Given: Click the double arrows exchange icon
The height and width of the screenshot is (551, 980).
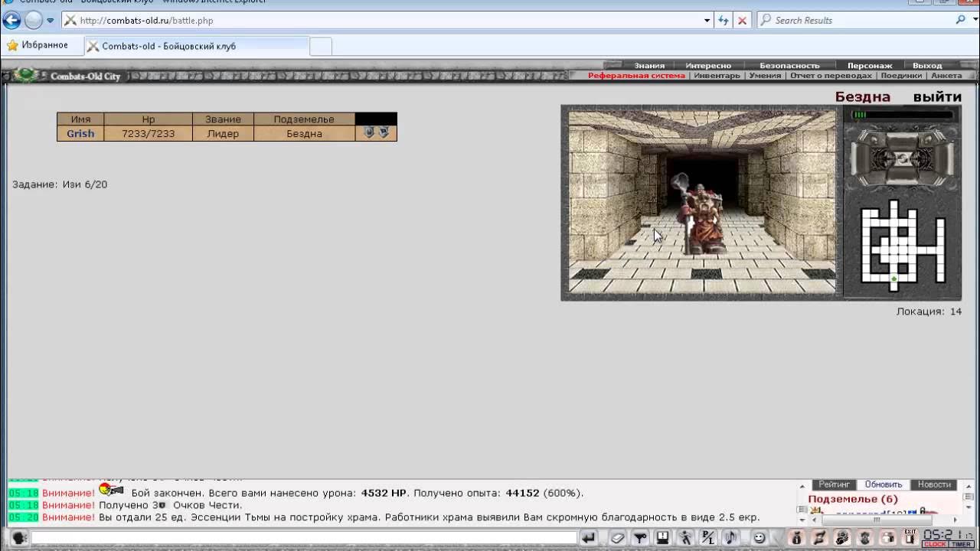Looking at the screenshot, I should pos(819,537).
